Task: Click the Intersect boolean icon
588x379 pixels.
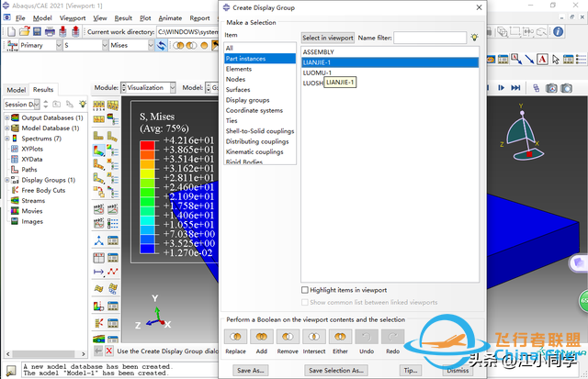Action: 314,338
